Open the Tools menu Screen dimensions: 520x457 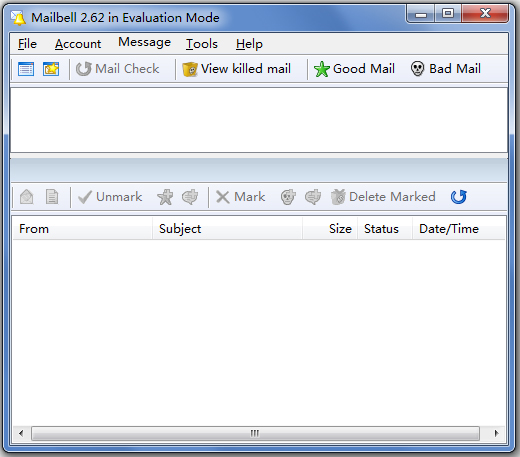tap(202, 44)
